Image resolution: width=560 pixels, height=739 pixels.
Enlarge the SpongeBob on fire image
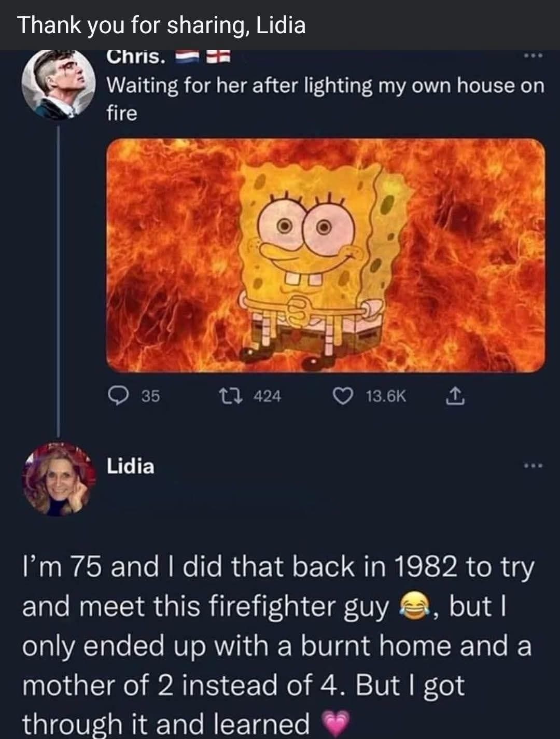[326, 255]
